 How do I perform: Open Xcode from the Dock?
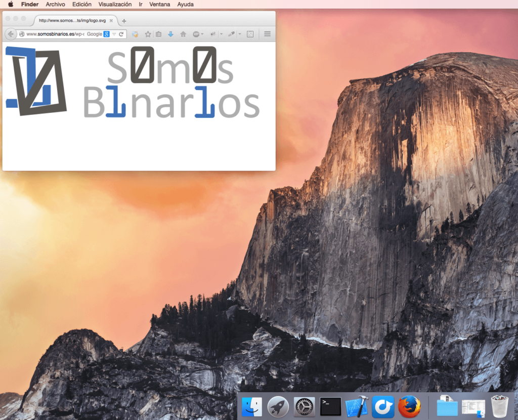(x=356, y=406)
